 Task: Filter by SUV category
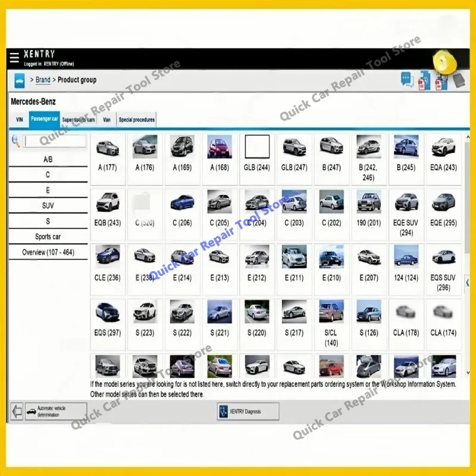coord(48,205)
